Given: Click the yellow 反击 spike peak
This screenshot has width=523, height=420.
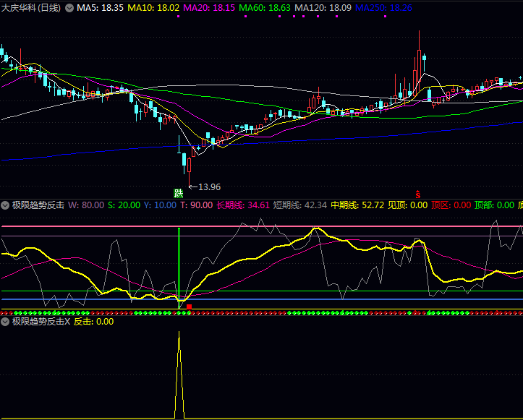Looking at the screenshot, I should (x=179, y=335).
